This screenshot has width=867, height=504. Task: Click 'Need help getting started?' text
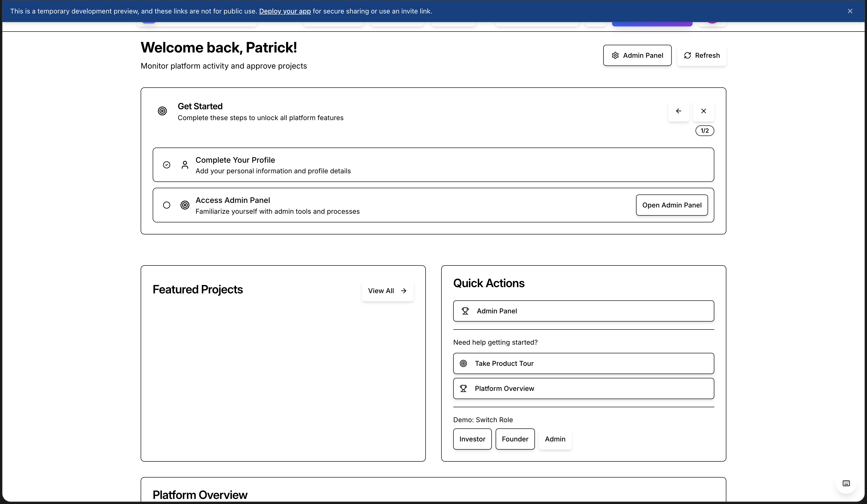(x=495, y=342)
